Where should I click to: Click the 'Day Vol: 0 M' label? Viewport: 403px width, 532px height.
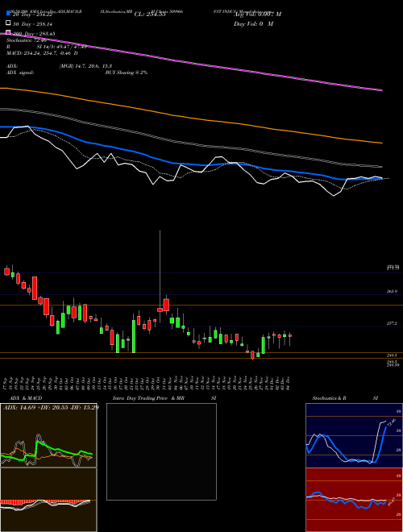click(x=253, y=24)
